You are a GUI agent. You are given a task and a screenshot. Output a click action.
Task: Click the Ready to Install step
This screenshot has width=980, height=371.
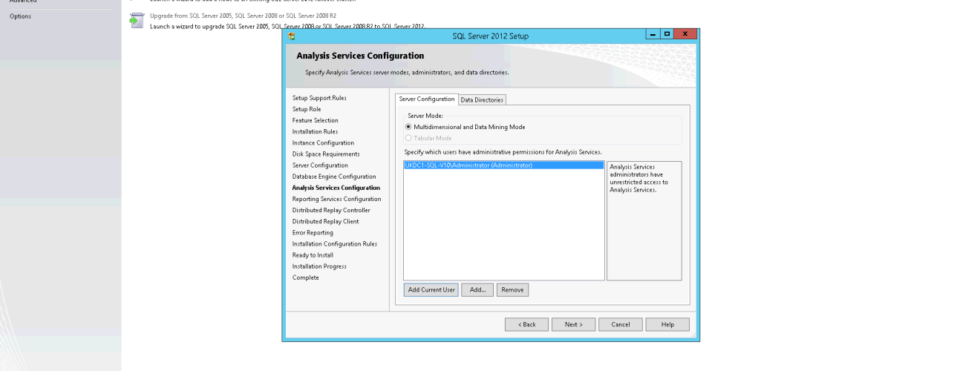click(x=313, y=255)
